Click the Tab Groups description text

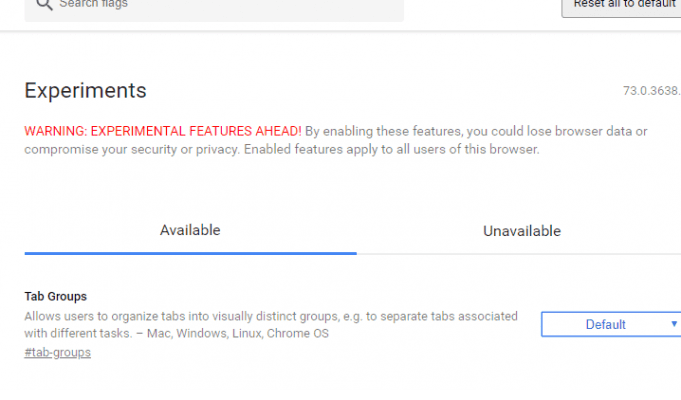click(271, 324)
